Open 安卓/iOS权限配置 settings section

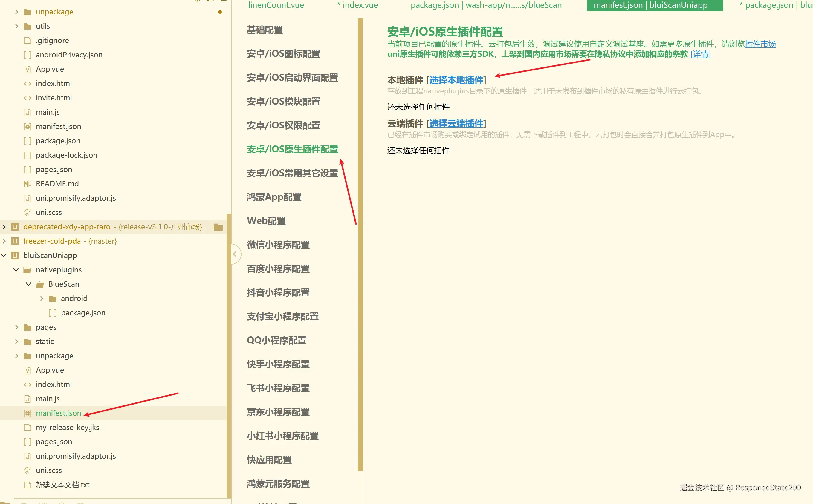(x=283, y=126)
